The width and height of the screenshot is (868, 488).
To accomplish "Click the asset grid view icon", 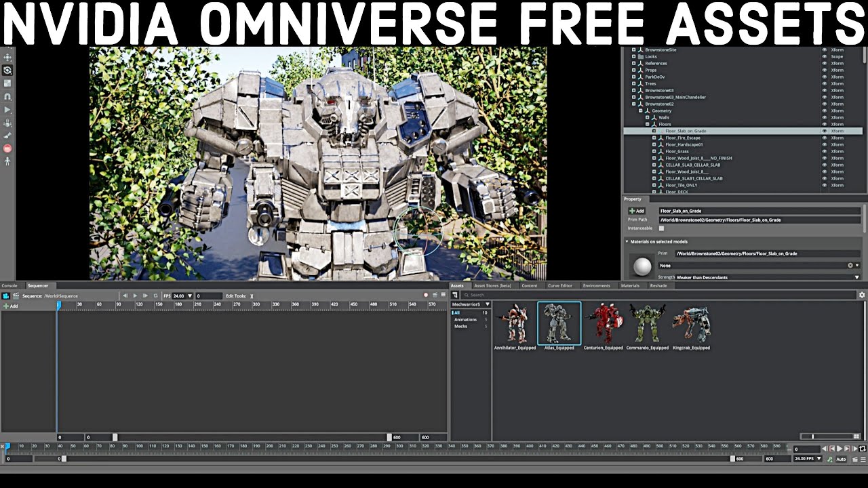I will tap(857, 436).
